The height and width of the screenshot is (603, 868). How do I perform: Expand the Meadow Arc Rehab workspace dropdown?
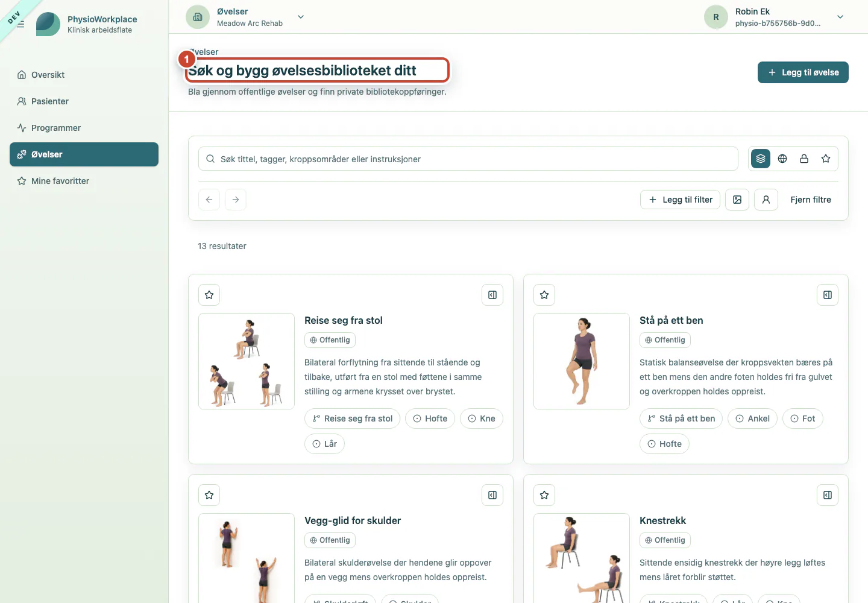point(301,17)
